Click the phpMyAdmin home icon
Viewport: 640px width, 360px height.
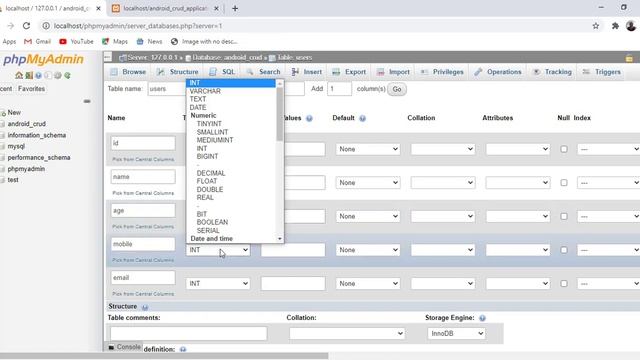pos(18,76)
